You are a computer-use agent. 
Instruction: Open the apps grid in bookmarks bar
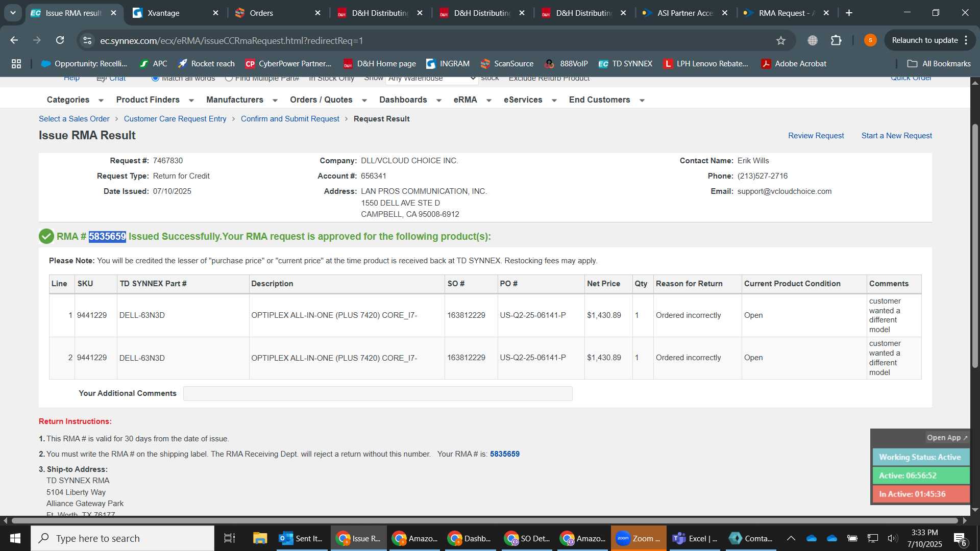16,64
